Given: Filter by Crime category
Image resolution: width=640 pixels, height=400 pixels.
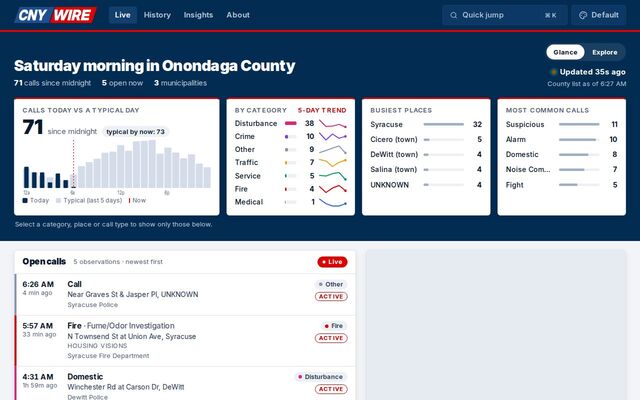Looking at the screenshot, I should point(291,136).
